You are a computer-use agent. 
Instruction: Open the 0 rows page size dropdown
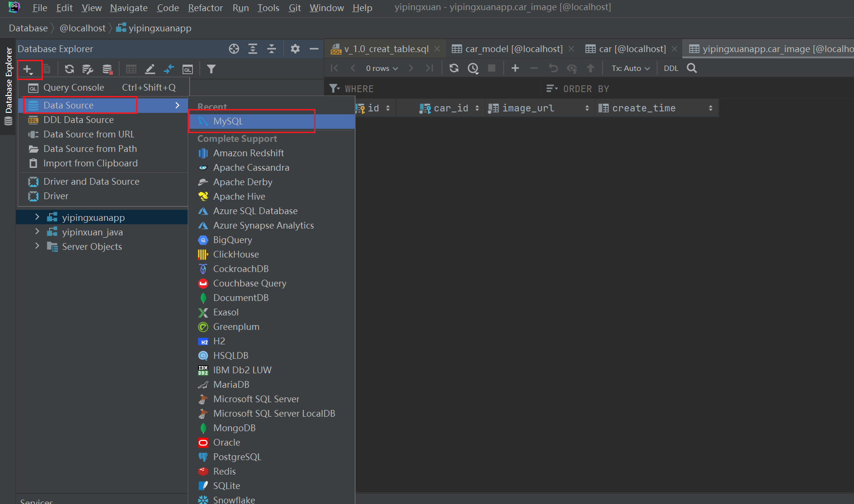[x=382, y=68]
